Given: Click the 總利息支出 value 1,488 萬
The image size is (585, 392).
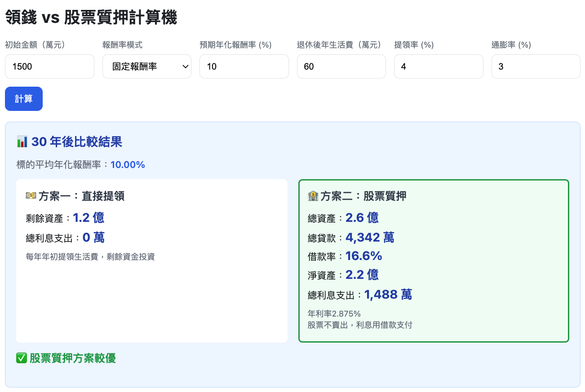Looking at the screenshot, I should [388, 295].
